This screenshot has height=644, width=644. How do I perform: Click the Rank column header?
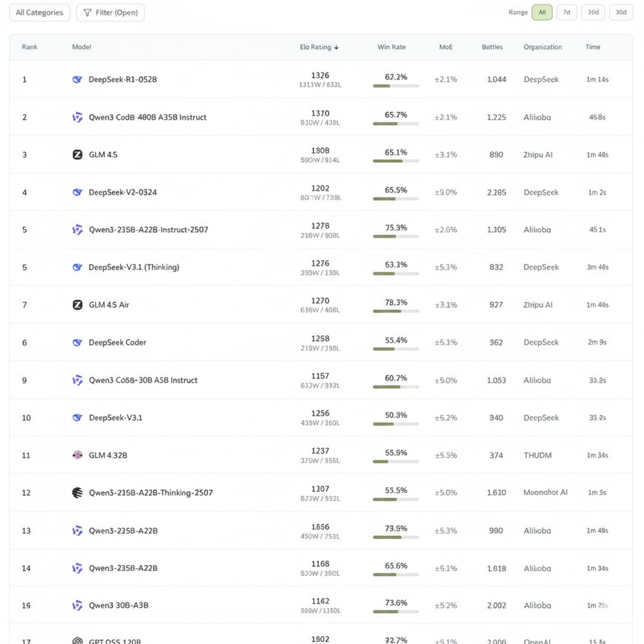pos(30,47)
